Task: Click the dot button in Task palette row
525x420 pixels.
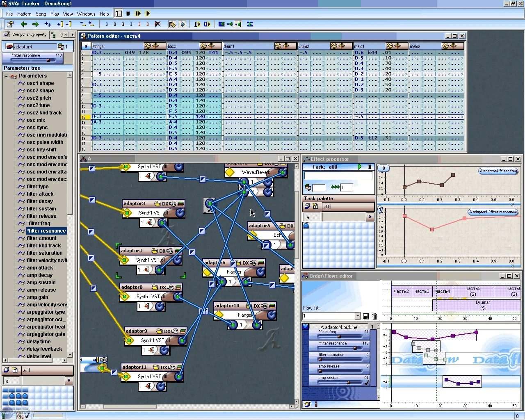Action: point(370,217)
